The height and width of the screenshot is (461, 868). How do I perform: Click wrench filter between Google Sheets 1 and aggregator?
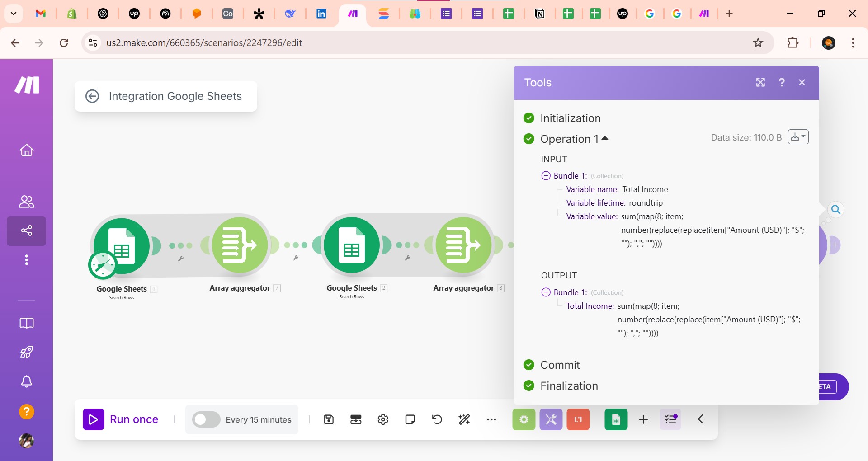click(181, 259)
